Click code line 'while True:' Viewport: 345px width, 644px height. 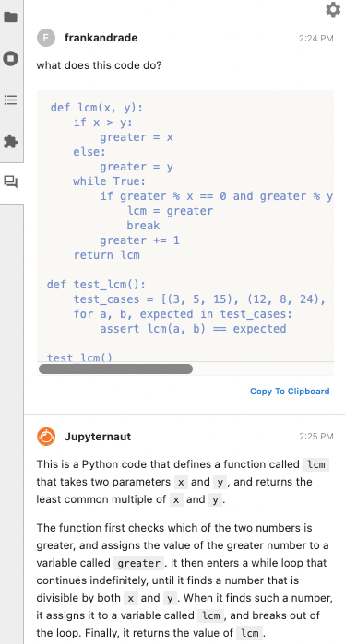click(110, 181)
